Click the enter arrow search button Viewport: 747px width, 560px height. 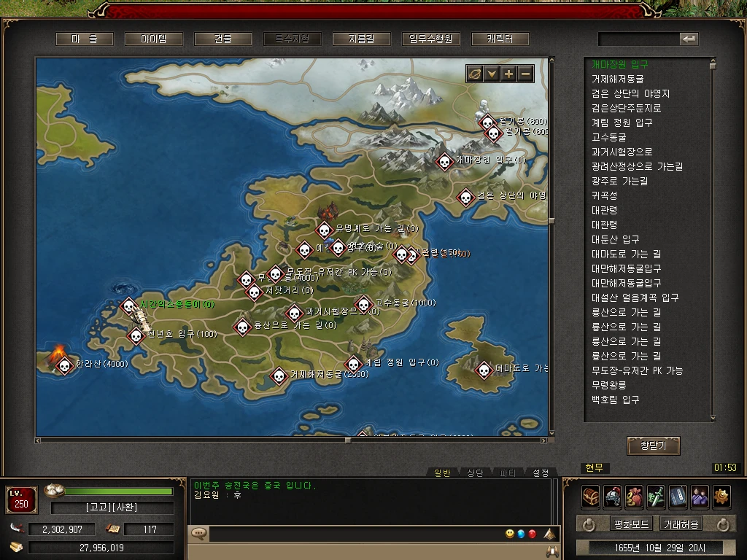[x=689, y=39]
